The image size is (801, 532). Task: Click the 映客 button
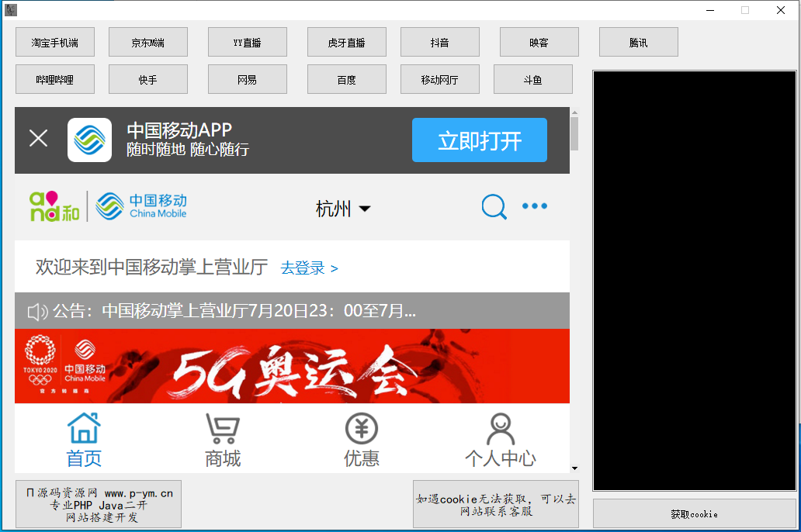pos(539,42)
